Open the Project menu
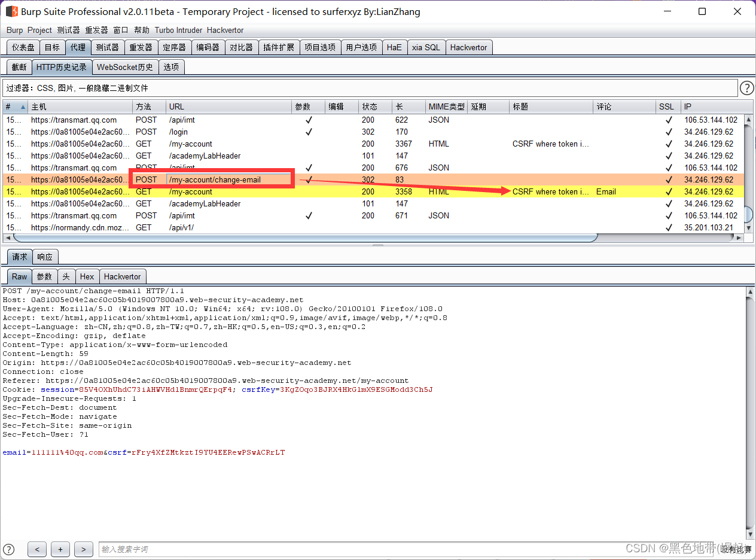756x560 pixels. pos(40,30)
